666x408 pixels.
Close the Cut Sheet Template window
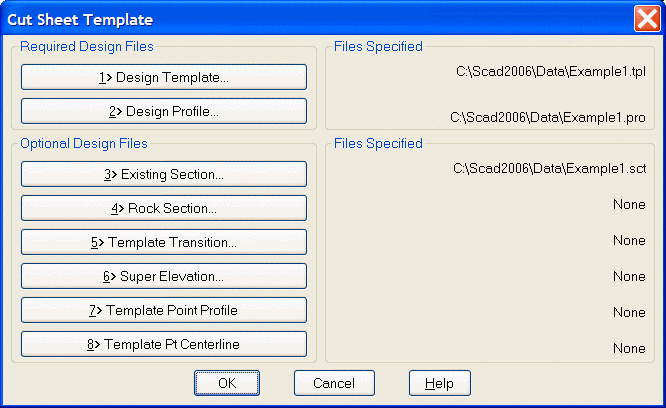(646, 19)
